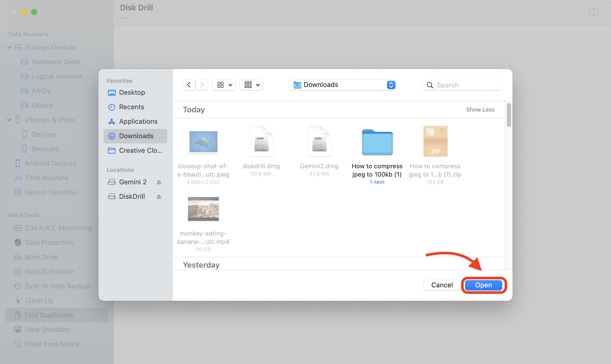Select Applications in Favorites sidebar
The width and height of the screenshot is (611, 364).
(x=138, y=122)
